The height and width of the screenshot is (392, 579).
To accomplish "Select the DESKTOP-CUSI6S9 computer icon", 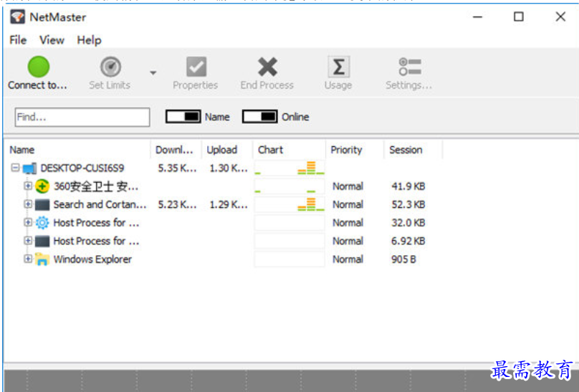I will point(29,168).
